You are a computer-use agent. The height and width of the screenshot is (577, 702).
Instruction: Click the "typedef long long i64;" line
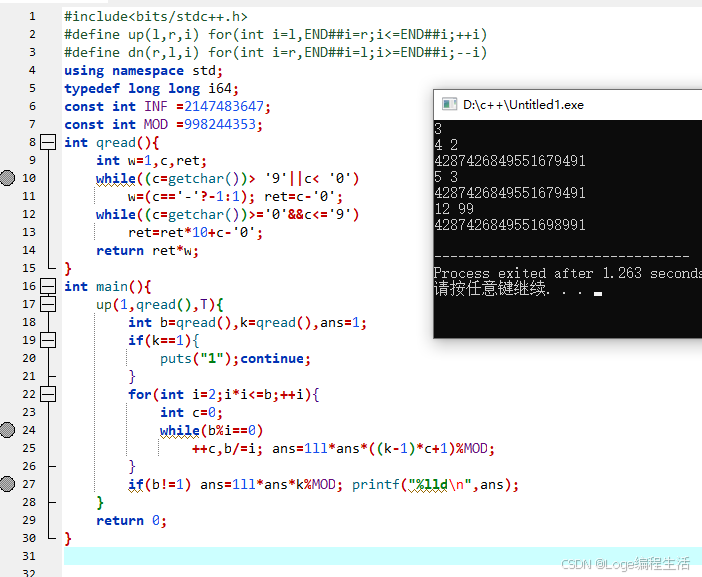(151, 89)
